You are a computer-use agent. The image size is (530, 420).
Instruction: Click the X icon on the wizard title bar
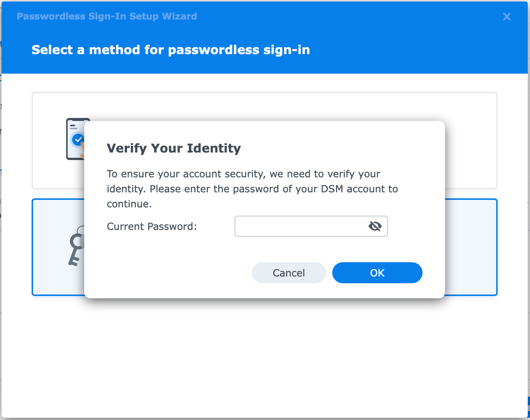coord(507,17)
